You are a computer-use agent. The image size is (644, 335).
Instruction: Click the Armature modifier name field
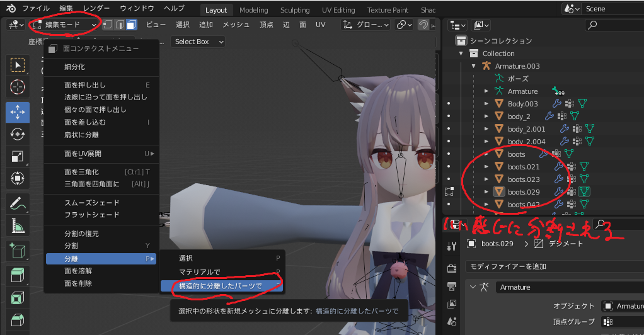(570, 287)
